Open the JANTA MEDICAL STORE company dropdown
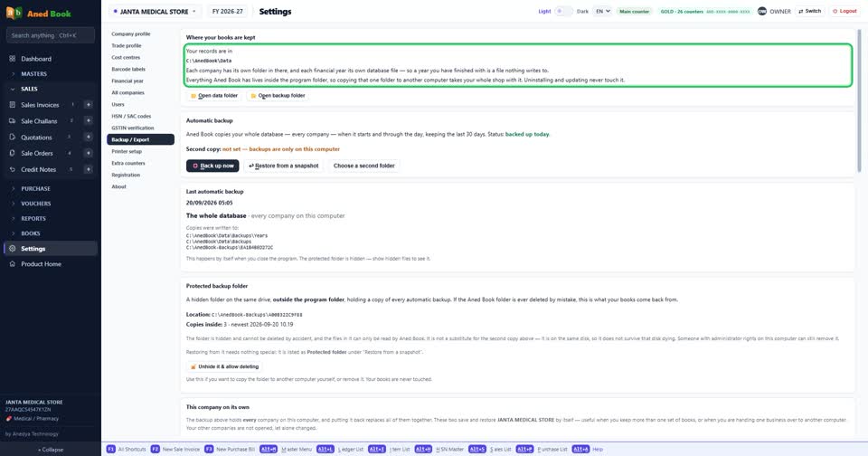The image size is (868, 456). (155, 11)
